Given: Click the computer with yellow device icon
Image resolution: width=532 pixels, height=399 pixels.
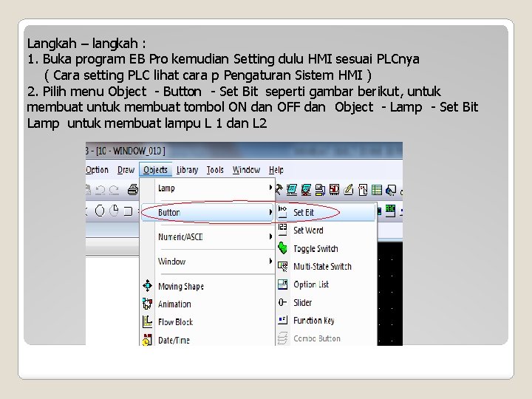Looking at the screenshot, I should tap(320, 190).
